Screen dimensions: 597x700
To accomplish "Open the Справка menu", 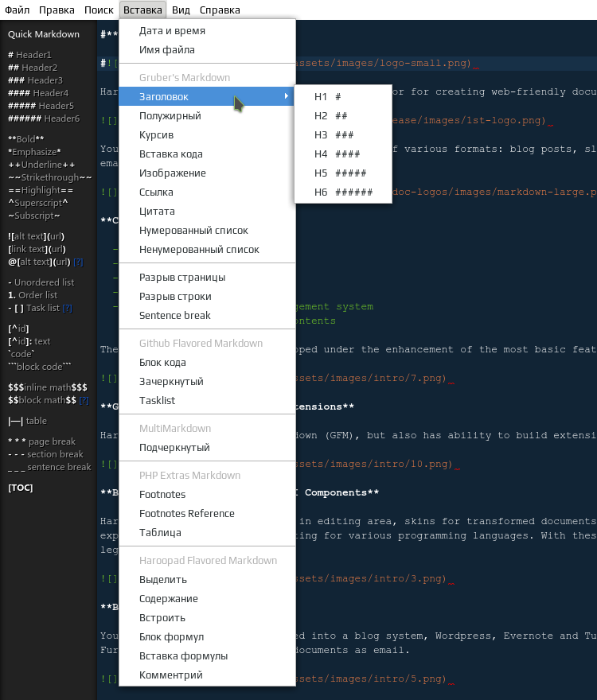I will (x=220, y=10).
